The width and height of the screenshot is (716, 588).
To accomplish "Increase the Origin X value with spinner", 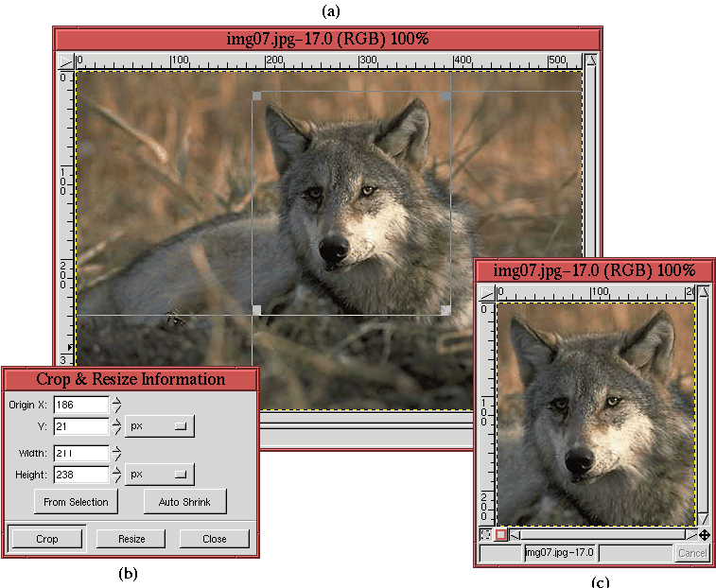I will pyautogui.click(x=116, y=401).
